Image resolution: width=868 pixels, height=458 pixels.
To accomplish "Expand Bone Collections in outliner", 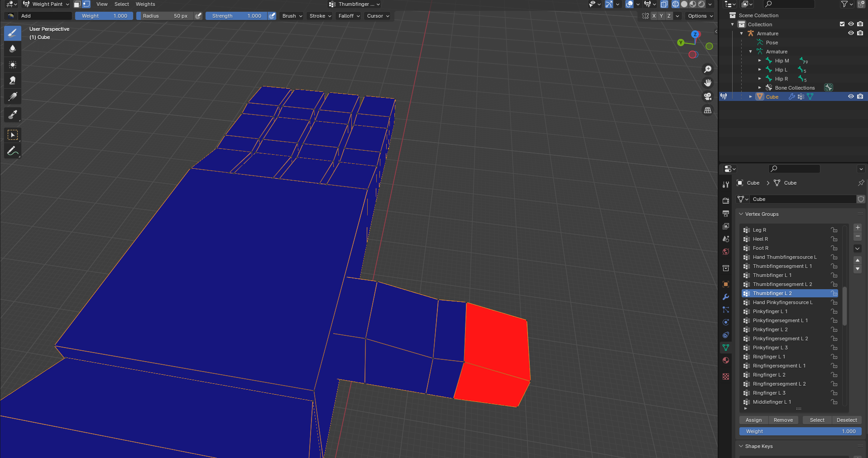I will (760, 88).
